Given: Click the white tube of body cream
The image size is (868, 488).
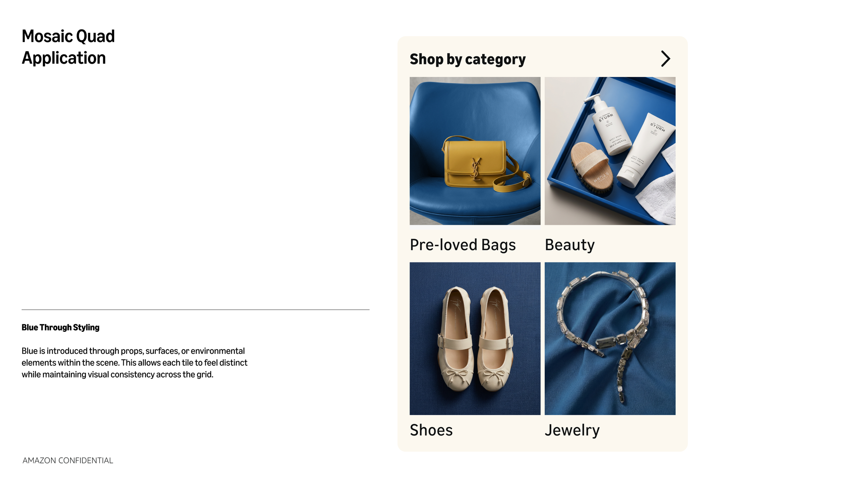Looking at the screenshot, I should click(x=646, y=150).
